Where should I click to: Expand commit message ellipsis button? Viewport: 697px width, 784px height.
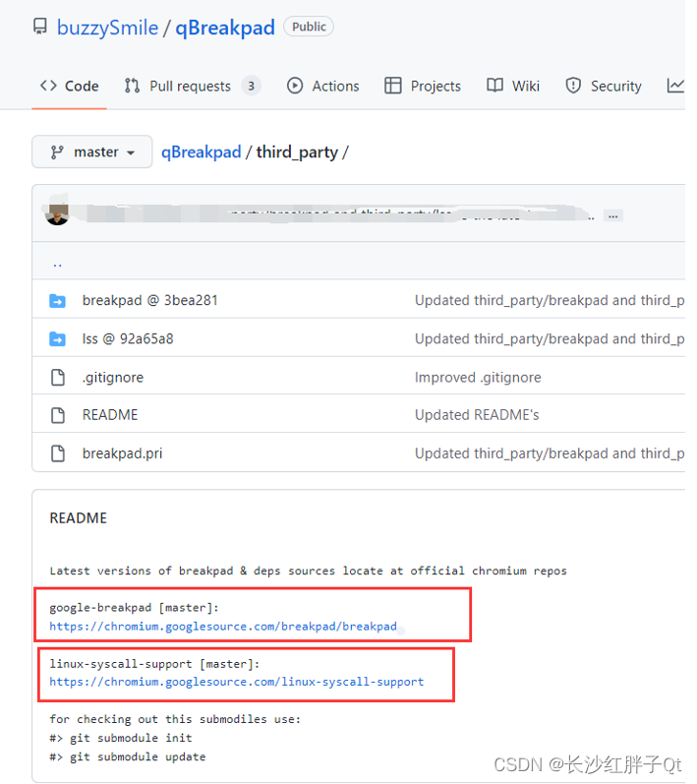[613, 216]
